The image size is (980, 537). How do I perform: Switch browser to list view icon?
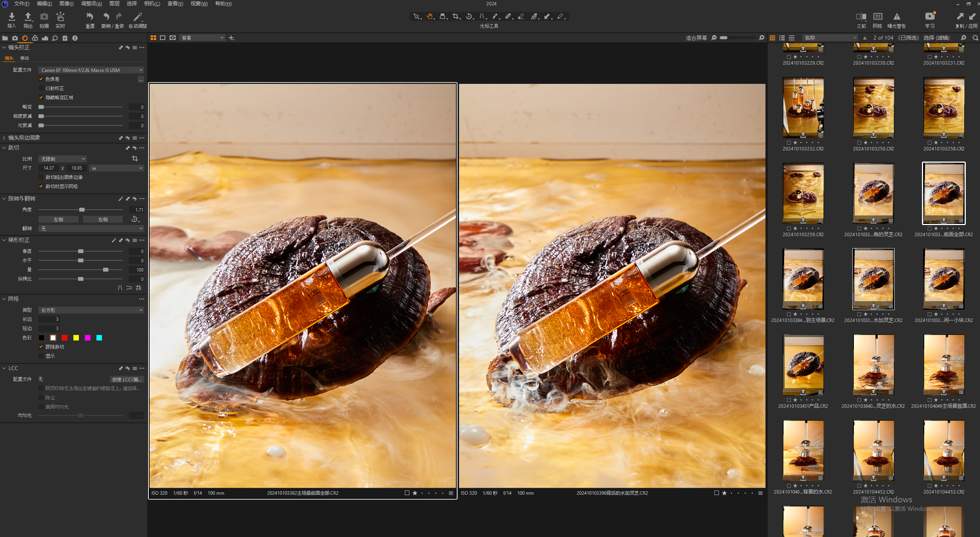coord(782,38)
